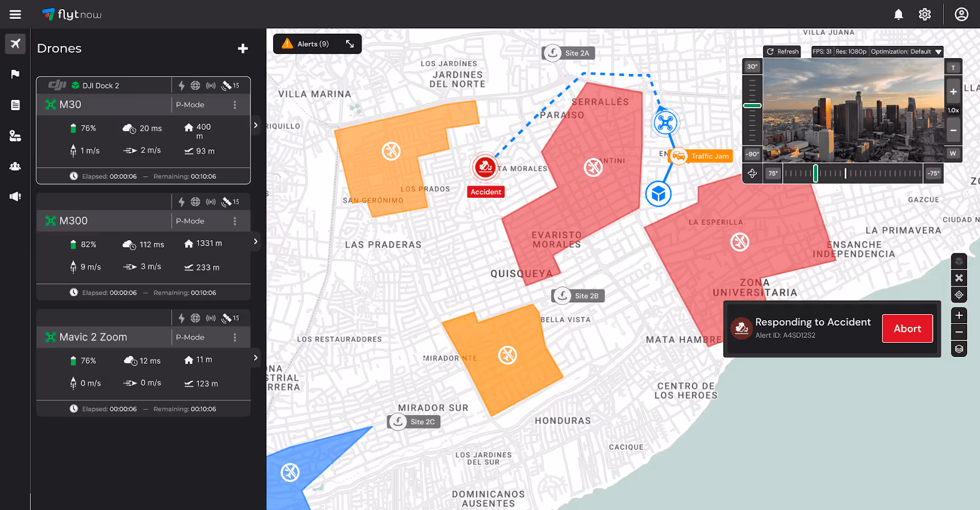Toggle 3D map view cube icon
The image size is (980, 510).
[x=959, y=261]
